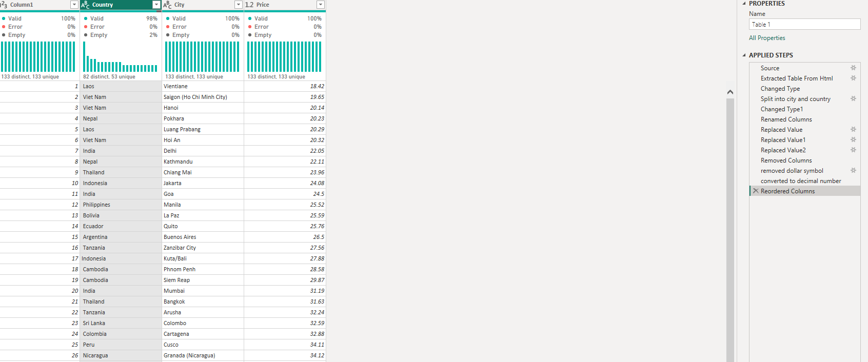
Task: Select the Country column header
Action: [121, 5]
